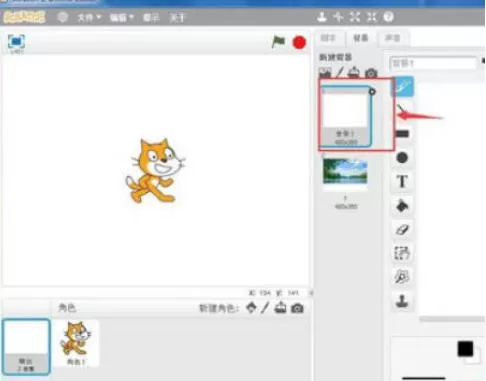Select the Grow sprite tool

click(x=355, y=17)
